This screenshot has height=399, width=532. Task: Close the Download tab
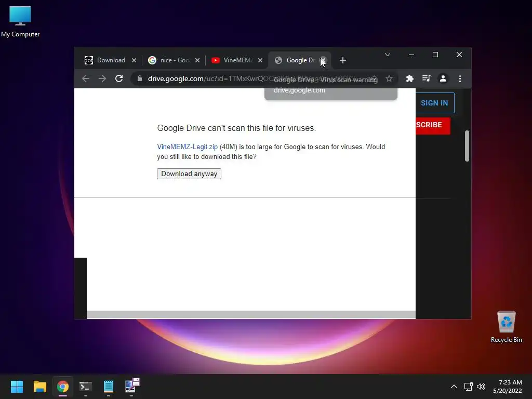click(134, 60)
